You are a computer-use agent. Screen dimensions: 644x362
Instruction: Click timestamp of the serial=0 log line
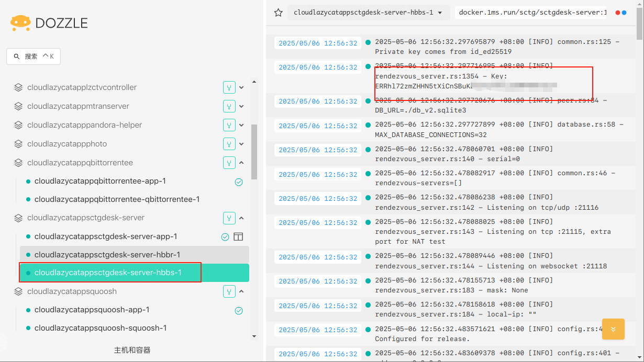coord(318,150)
